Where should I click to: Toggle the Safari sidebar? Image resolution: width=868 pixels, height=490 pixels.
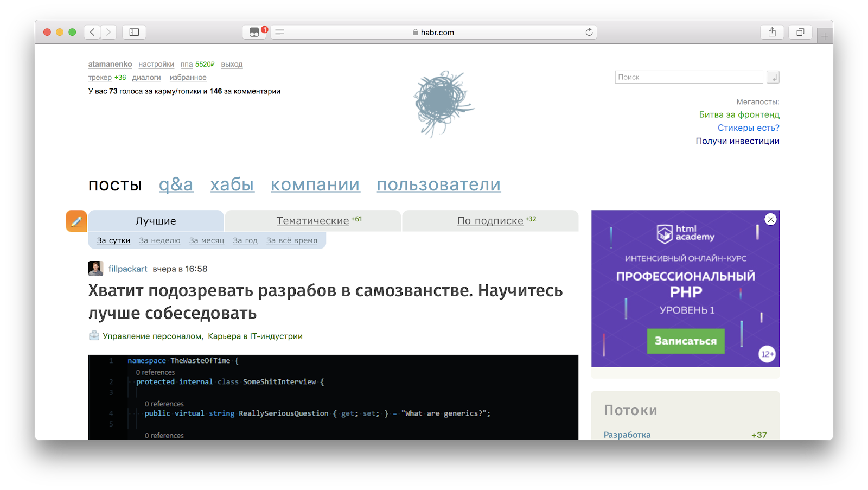point(134,32)
